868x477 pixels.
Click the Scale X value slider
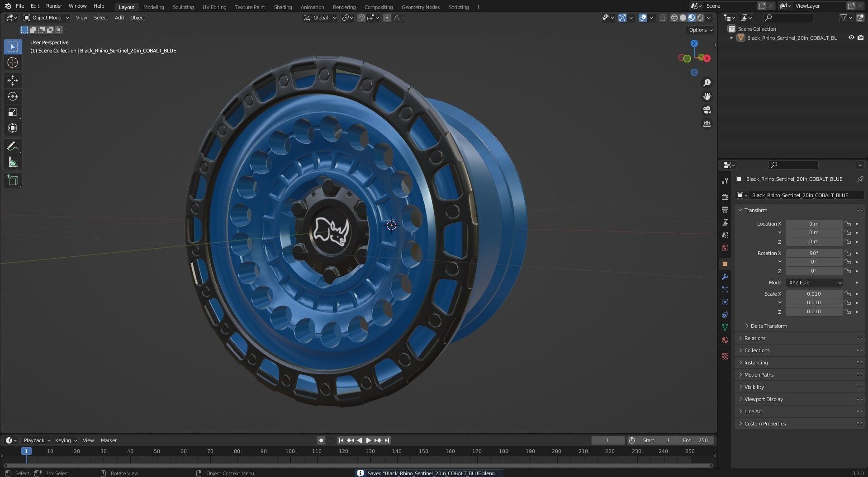814,294
